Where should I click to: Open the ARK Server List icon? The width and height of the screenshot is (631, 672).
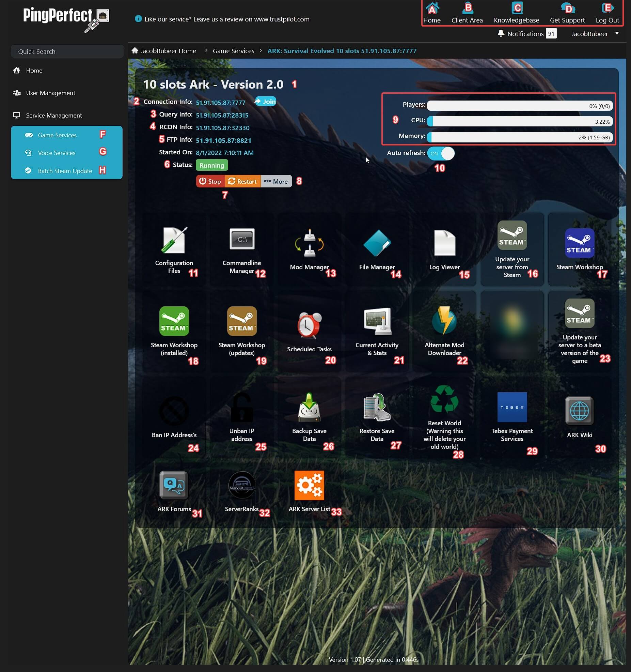[x=309, y=485]
